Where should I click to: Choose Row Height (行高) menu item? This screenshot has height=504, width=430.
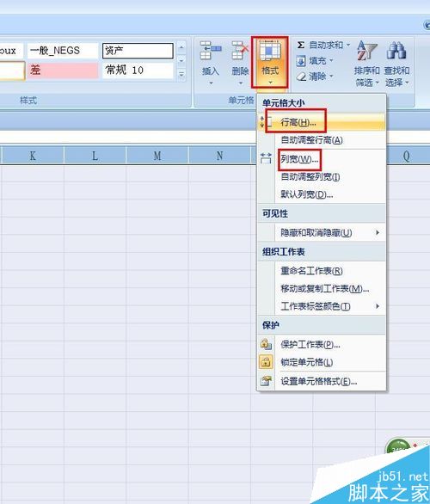[x=322, y=122]
